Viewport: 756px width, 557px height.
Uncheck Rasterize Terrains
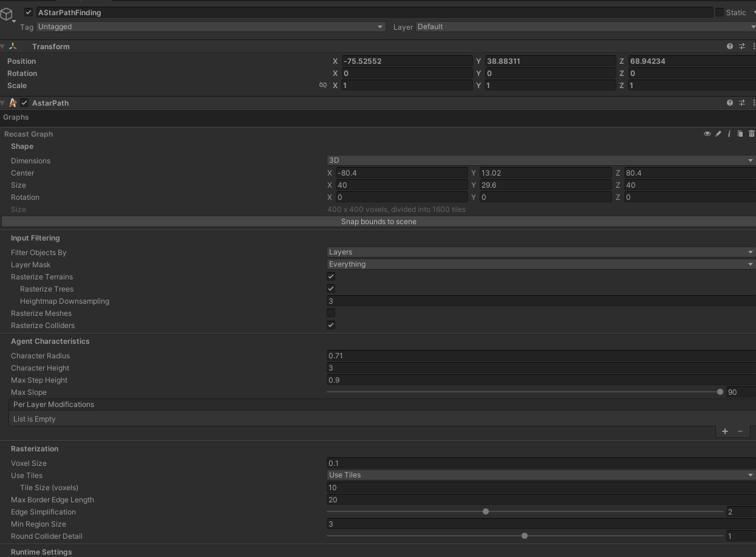coord(331,276)
